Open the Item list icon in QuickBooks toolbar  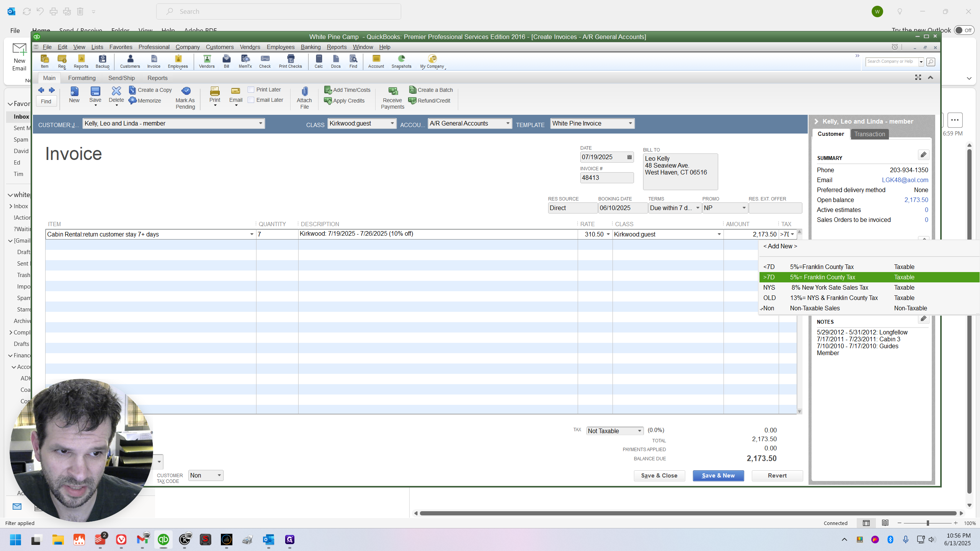pos(45,61)
